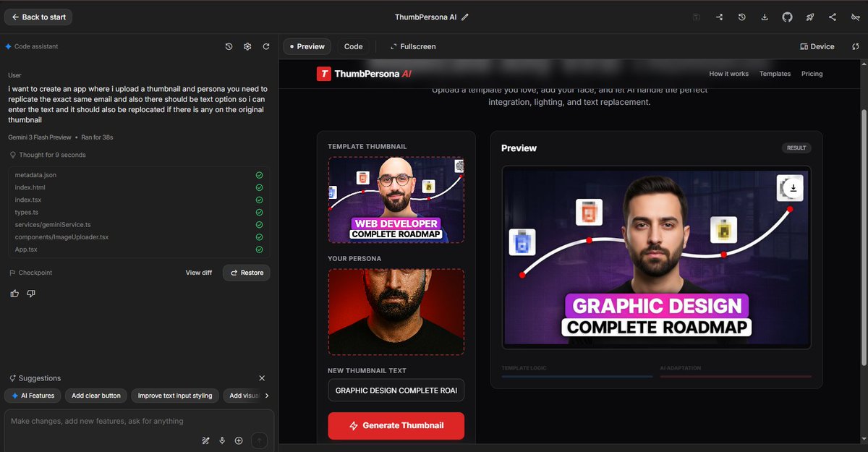Viewport: 868px width, 452px height.
Task: Click the generated Graphic Design result image
Action: [657, 257]
